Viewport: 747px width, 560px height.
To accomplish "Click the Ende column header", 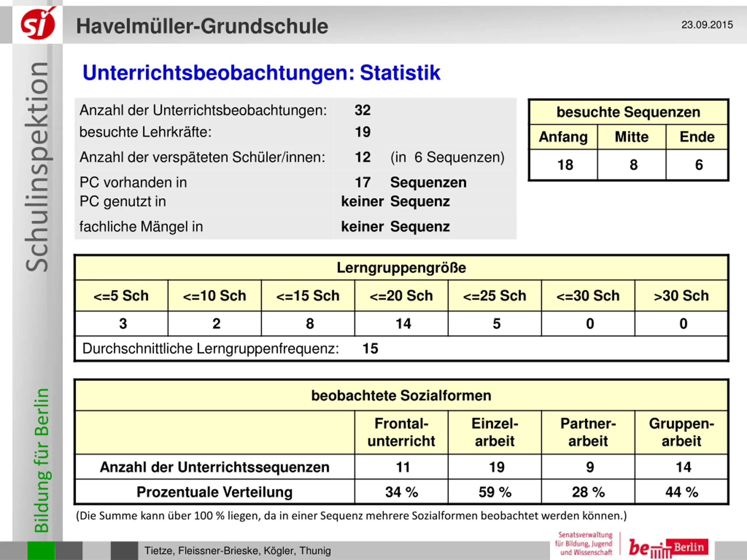I will point(697,137).
